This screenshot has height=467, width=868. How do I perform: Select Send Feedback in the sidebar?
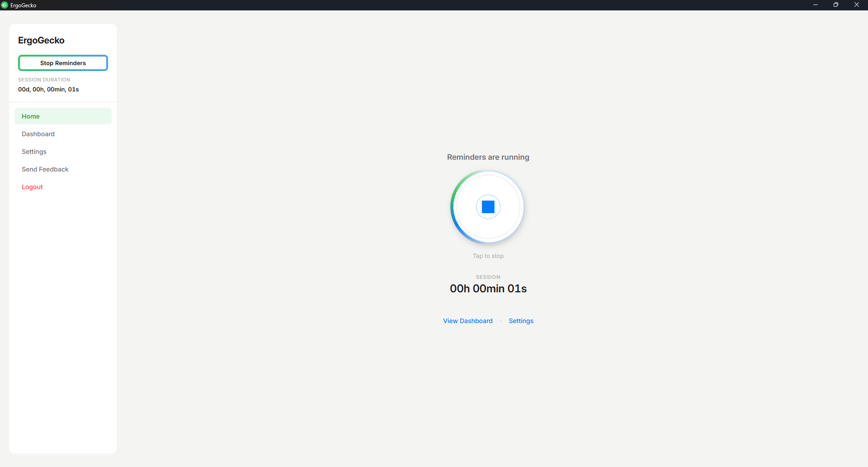45,169
